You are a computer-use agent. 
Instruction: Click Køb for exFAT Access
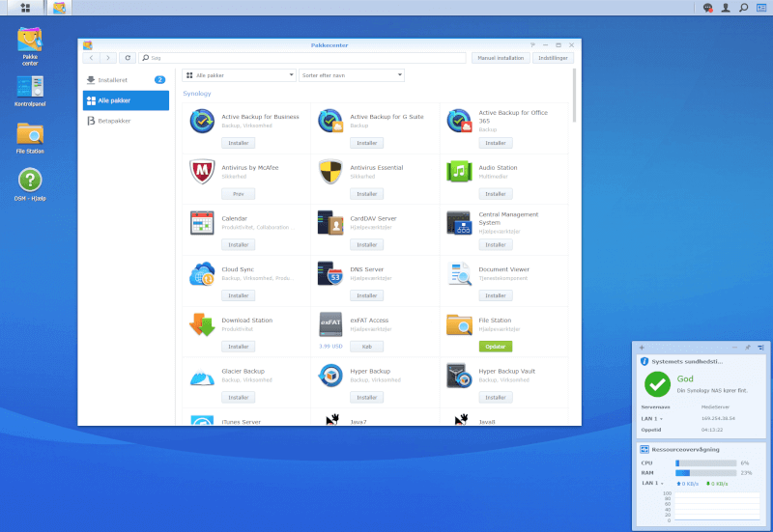click(x=367, y=347)
